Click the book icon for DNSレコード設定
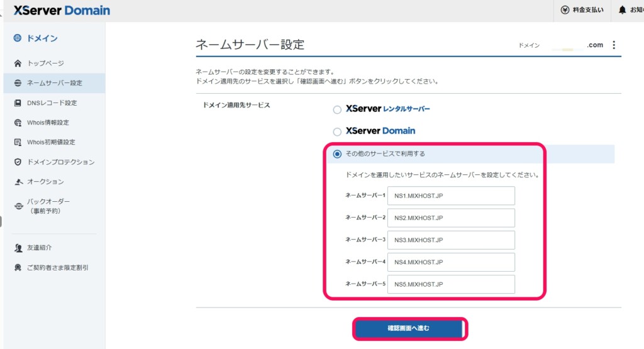Screen dimensions: 644x349 [x=18, y=102]
